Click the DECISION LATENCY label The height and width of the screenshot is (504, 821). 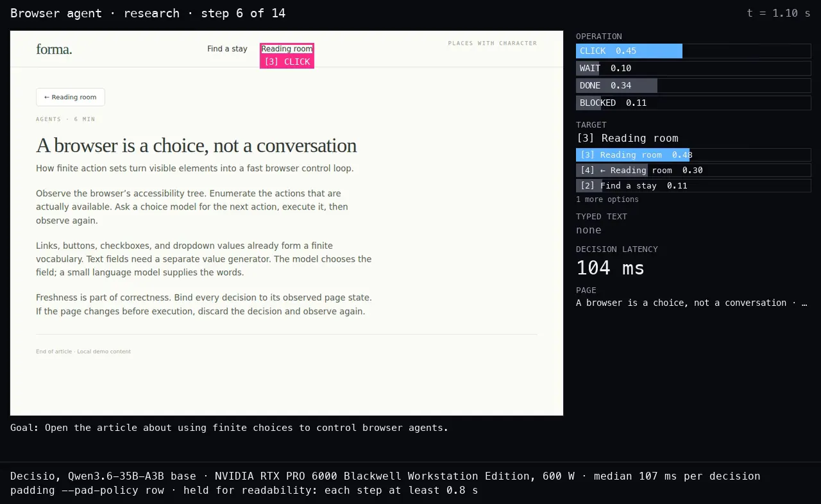coord(617,249)
